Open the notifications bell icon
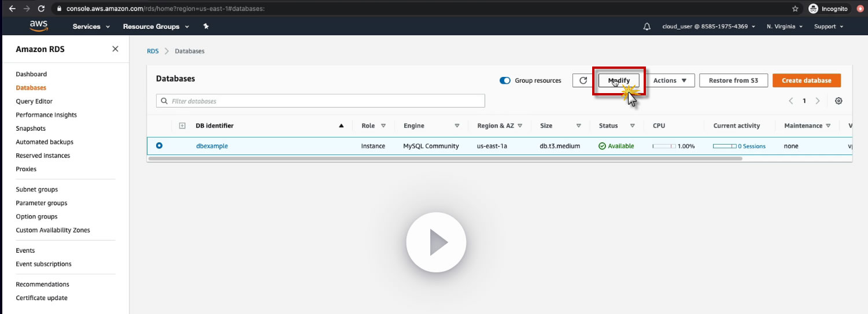Viewport: 868px width, 314px height. 647,27
